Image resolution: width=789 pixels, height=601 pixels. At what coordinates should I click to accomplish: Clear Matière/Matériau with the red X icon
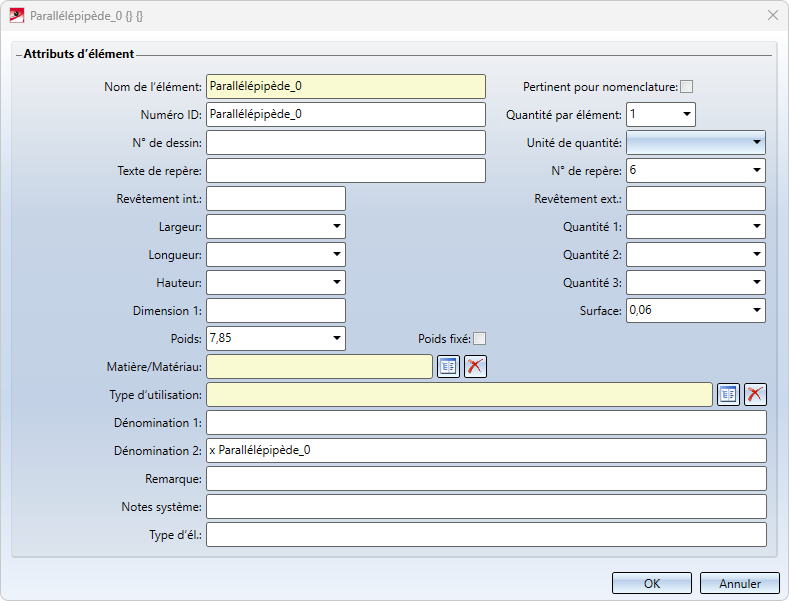click(x=475, y=367)
